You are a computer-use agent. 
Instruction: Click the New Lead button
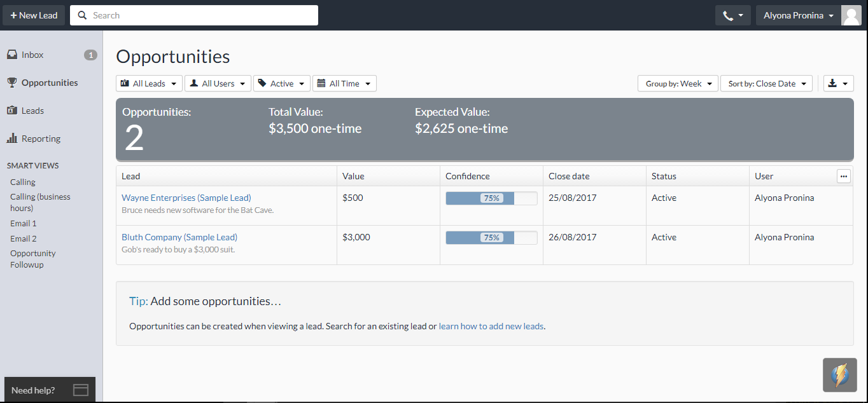34,15
